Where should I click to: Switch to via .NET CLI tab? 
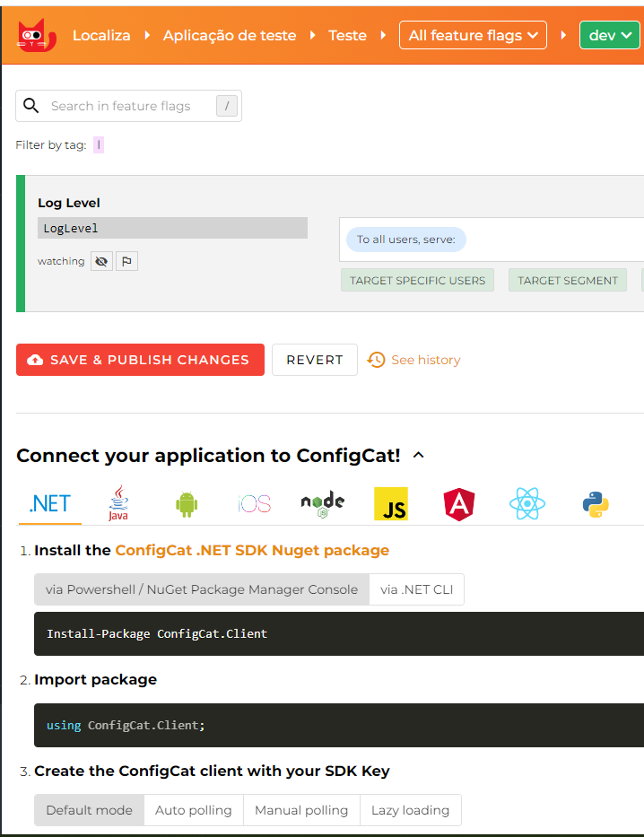click(x=417, y=589)
